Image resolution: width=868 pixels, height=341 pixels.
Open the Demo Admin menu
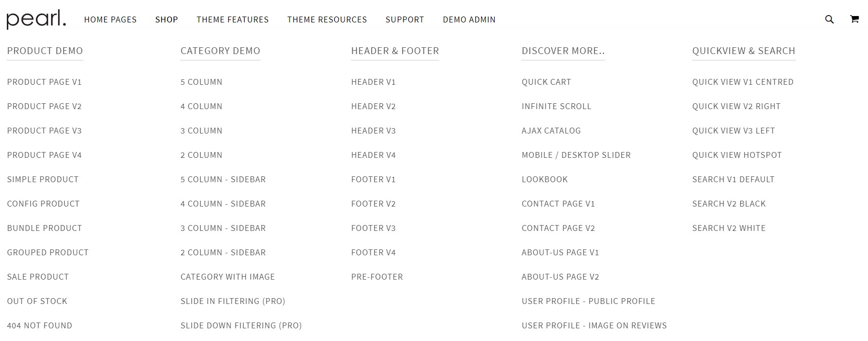click(469, 19)
